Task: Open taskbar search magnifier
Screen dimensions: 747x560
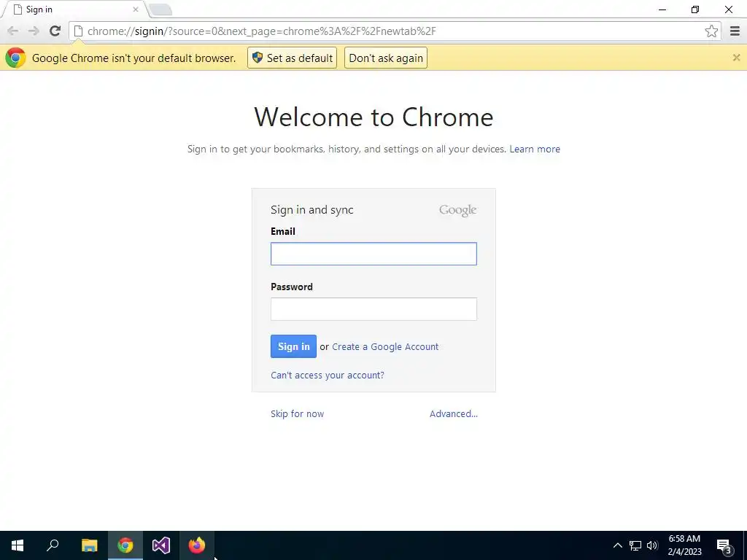Action: coord(53,545)
